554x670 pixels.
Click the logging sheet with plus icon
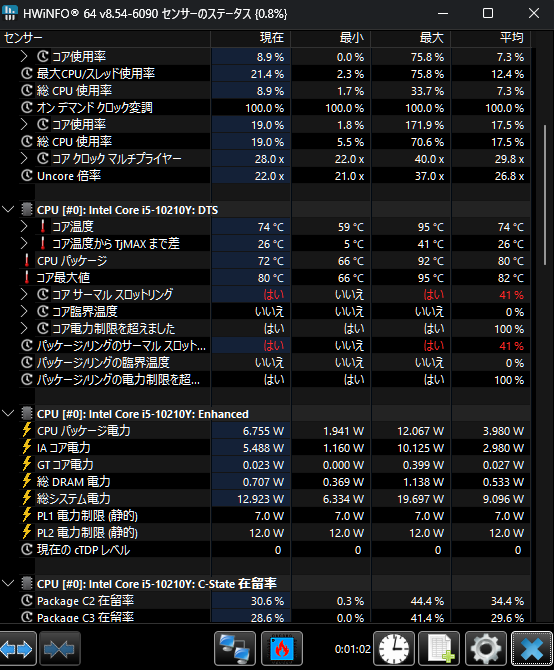click(x=439, y=649)
